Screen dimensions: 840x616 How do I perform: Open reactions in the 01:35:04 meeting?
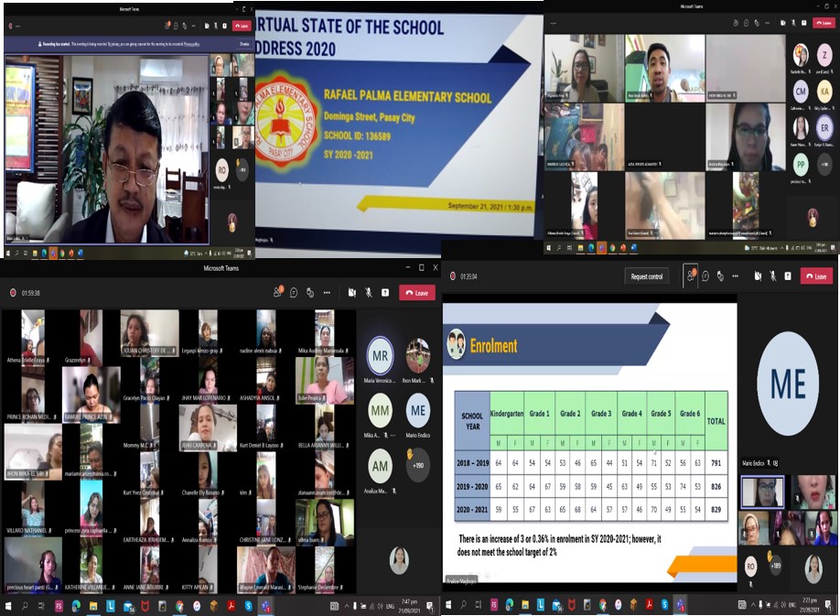point(721,276)
